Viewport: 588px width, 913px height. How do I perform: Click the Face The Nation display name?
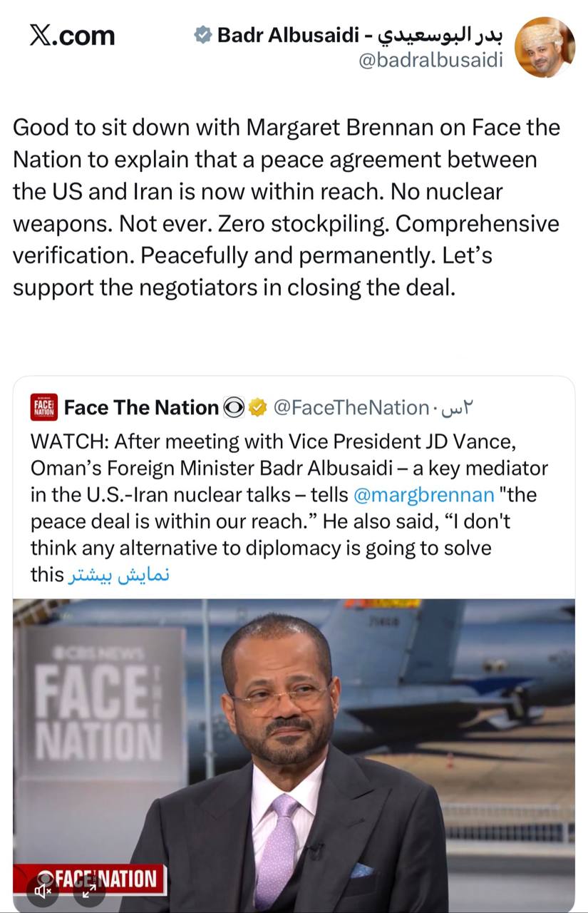click(x=141, y=407)
